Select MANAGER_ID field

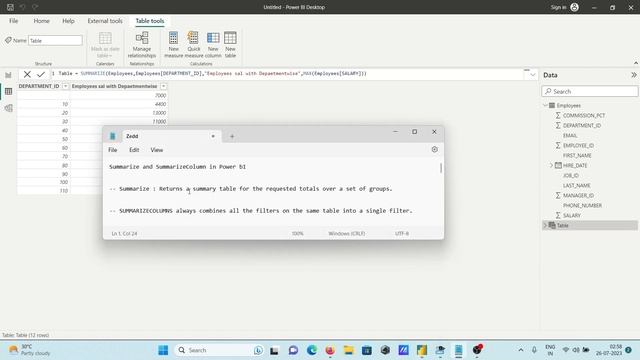[x=578, y=196]
